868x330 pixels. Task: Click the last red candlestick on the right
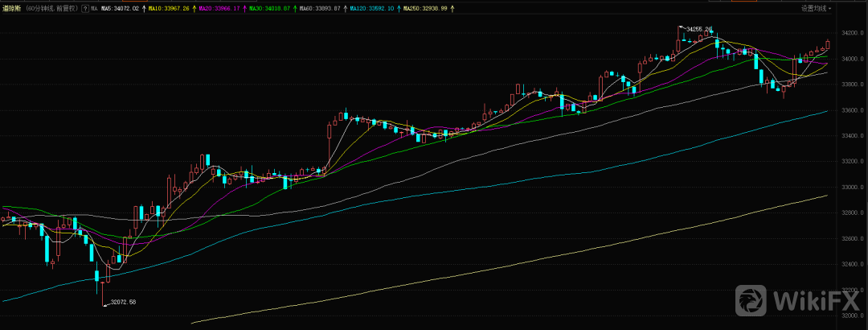827,46
